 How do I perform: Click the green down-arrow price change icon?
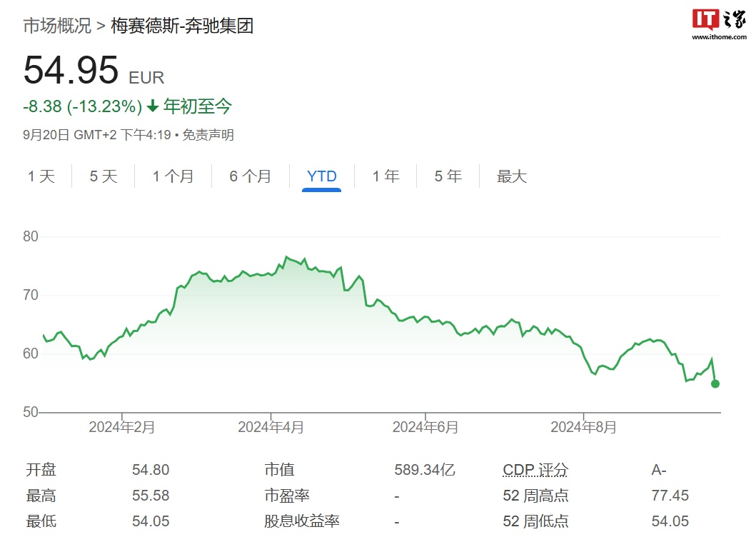(x=152, y=106)
